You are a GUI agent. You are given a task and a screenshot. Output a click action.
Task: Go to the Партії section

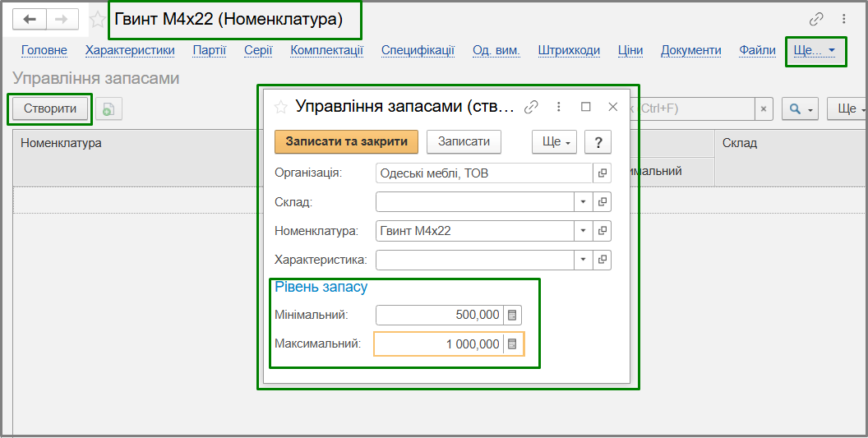210,51
